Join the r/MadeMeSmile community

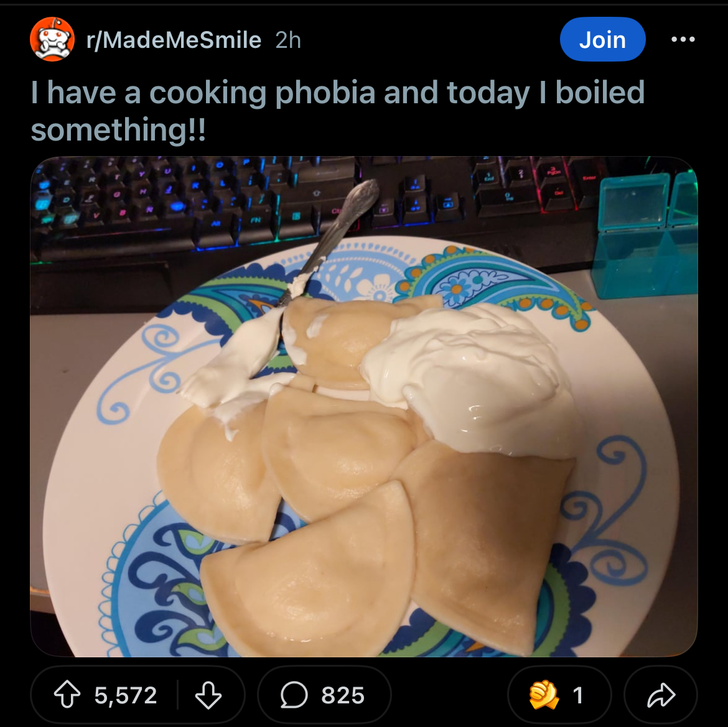(x=603, y=39)
